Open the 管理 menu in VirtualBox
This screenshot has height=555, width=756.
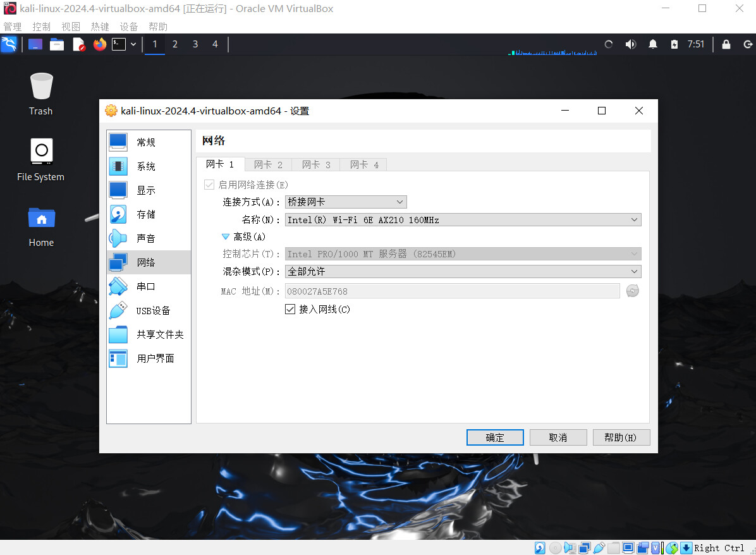point(13,27)
